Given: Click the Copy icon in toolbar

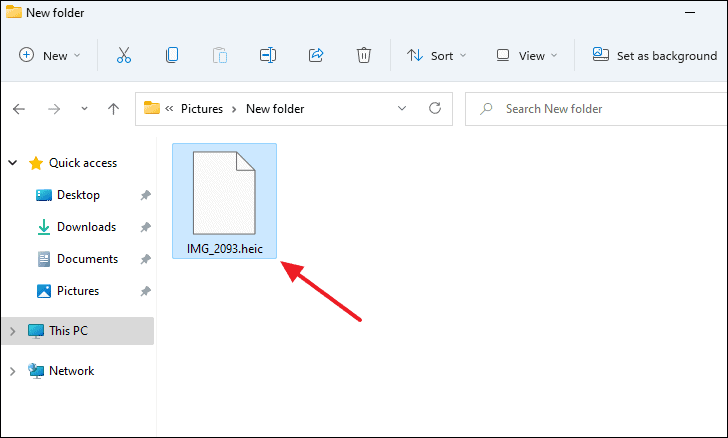Looking at the screenshot, I should 172,56.
